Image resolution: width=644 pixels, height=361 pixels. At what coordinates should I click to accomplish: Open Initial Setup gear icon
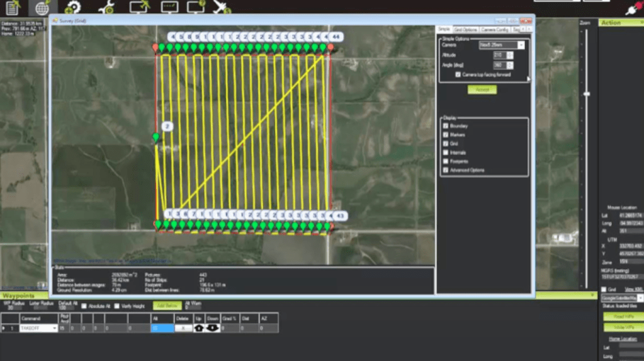(74, 8)
